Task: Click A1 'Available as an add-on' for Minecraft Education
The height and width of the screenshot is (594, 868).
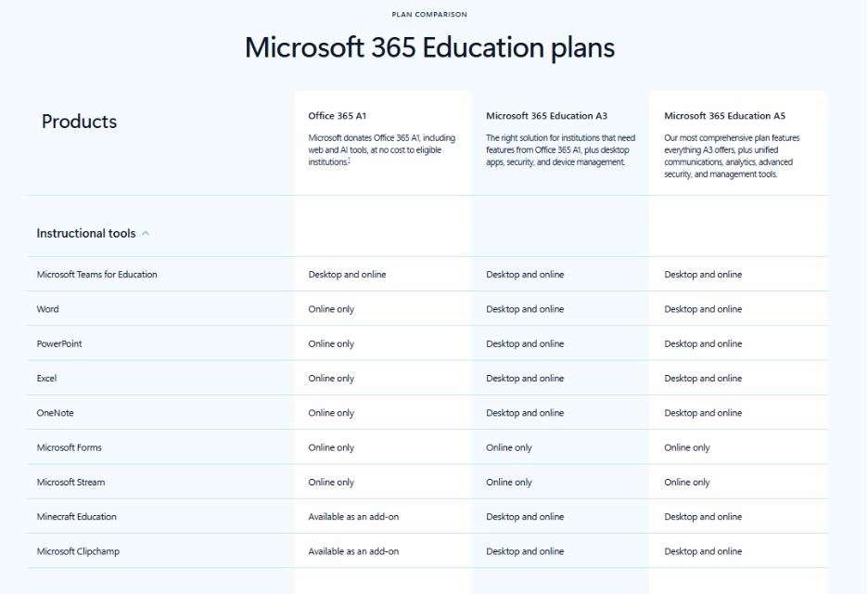Action: pos(353,516)
